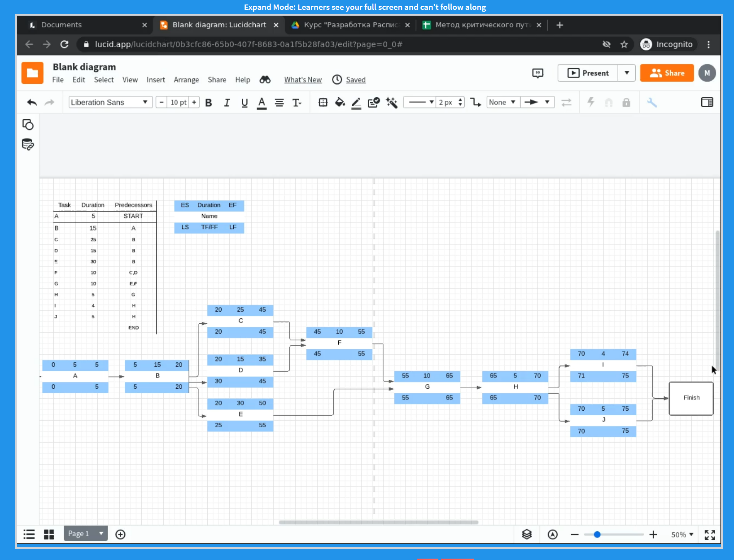Open the Arrange menu

coord(186,80)
